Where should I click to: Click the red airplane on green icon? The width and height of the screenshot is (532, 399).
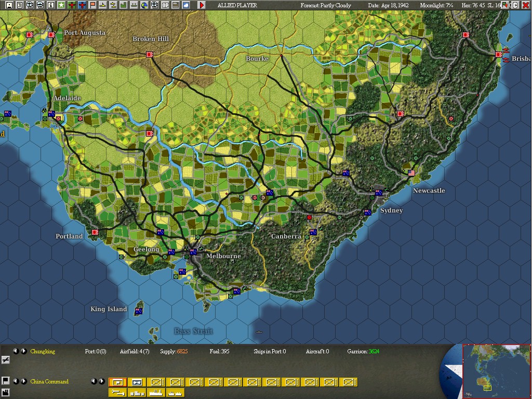tap(72, 5)
